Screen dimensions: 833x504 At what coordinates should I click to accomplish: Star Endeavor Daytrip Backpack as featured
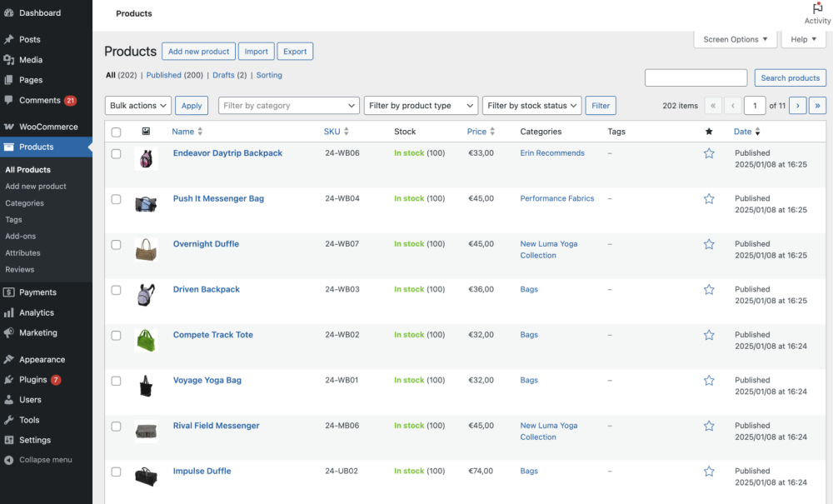(x=709, y=153)
